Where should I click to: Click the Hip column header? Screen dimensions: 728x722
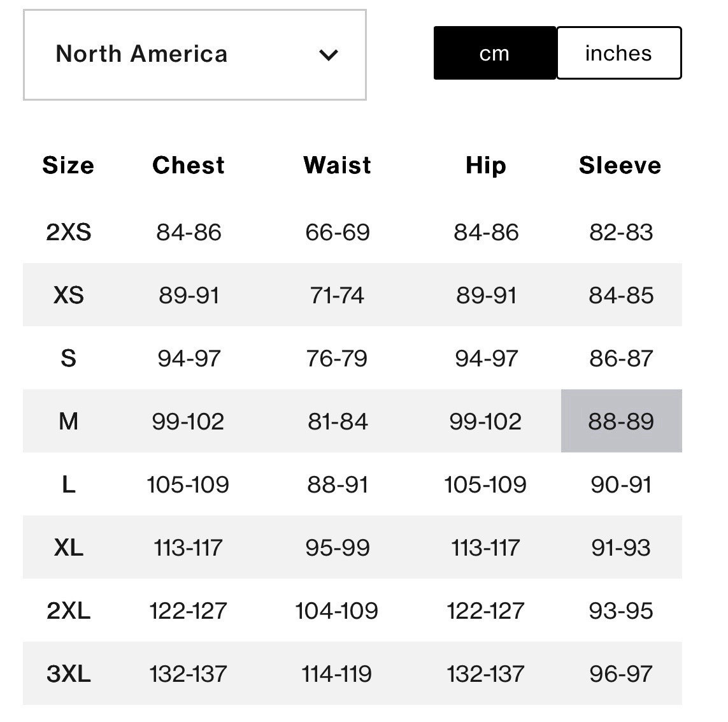(x=486, y=166)
